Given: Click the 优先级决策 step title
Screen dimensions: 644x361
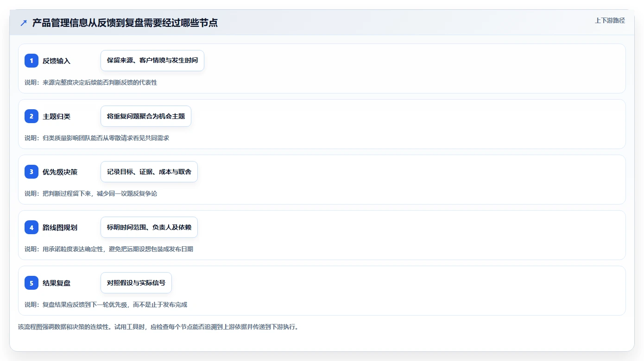Looking at the screenshot, I should [x=60, y=172].
